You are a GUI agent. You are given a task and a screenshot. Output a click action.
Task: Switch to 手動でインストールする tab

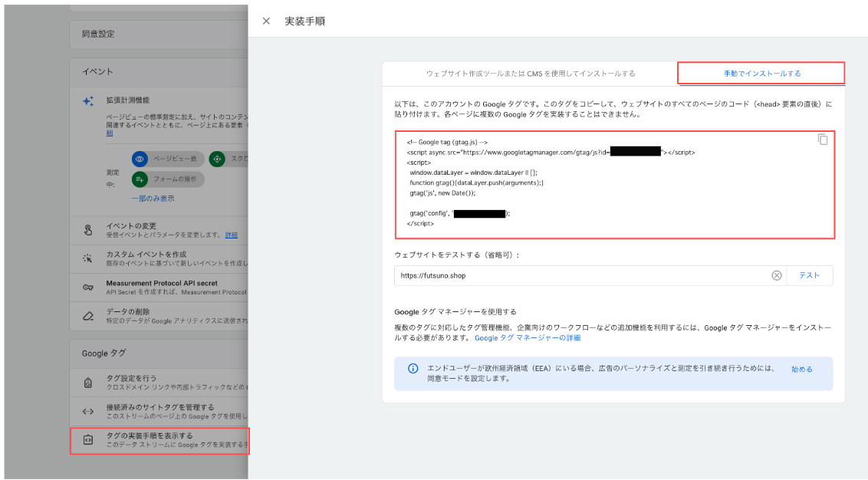[761, 73]
